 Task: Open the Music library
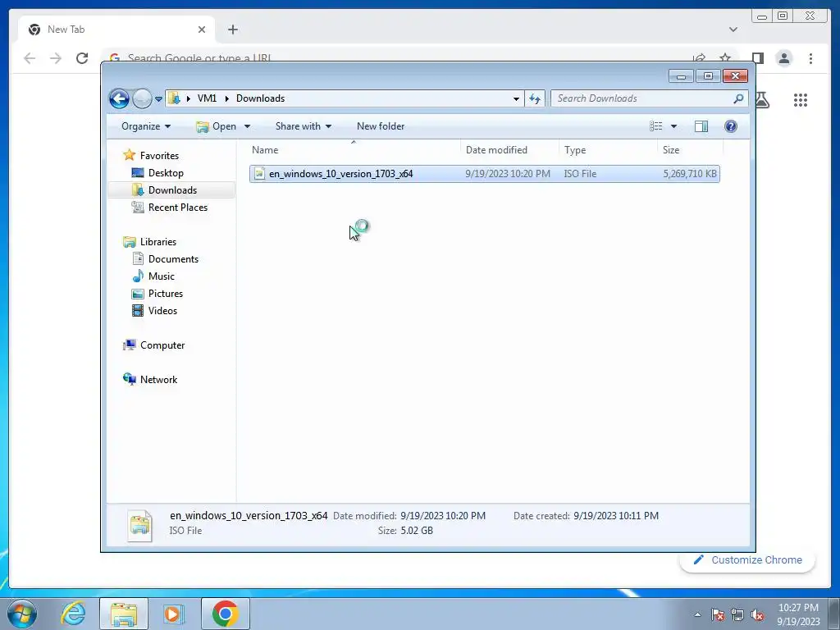[x=162, y=276]
